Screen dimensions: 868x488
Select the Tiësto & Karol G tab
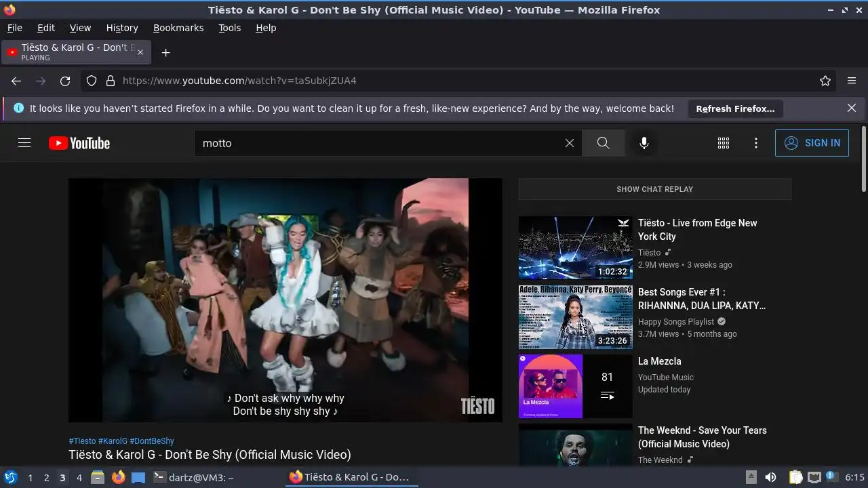click(77, 52)
